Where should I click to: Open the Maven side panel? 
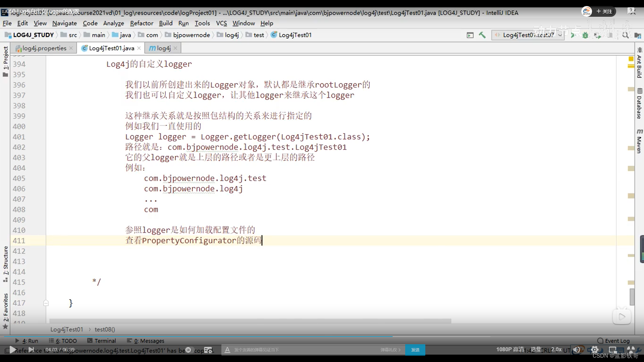(x=639, y=141)
